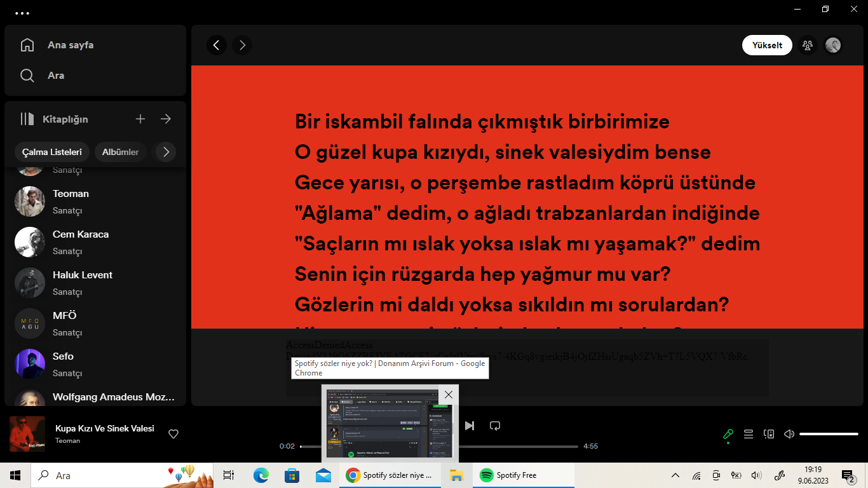The image size is (868, 488).
Task: Toggle the queue view button
Action: (749, 434)
